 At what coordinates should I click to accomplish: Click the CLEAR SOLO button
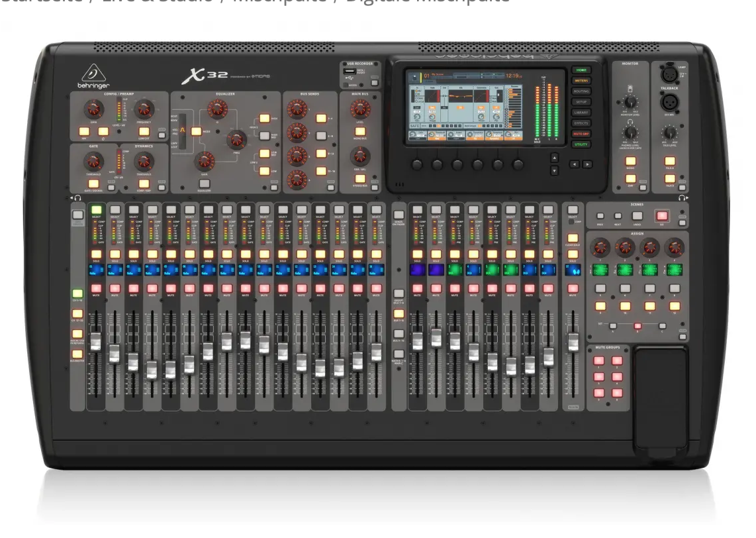coord(573,239)
